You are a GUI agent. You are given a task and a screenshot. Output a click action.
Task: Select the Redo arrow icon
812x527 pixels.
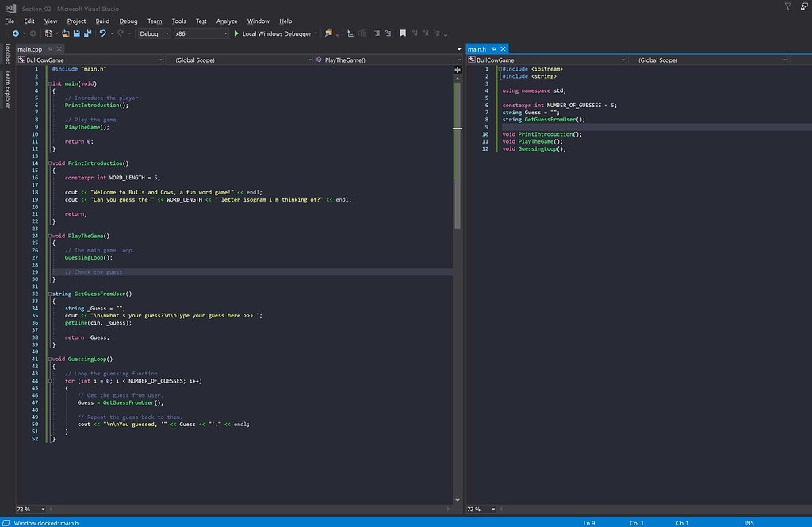[120, 33]
